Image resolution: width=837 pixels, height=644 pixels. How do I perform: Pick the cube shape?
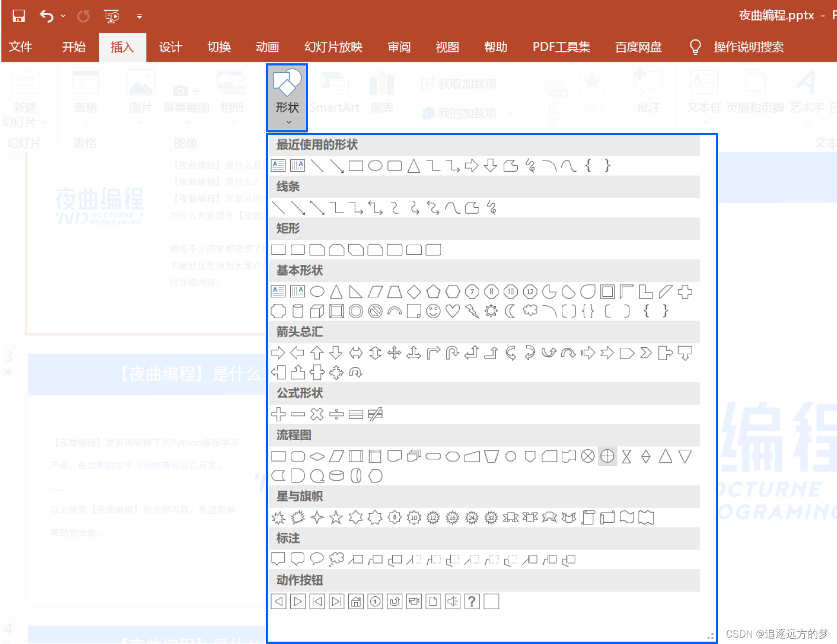(x=317, y=311)
